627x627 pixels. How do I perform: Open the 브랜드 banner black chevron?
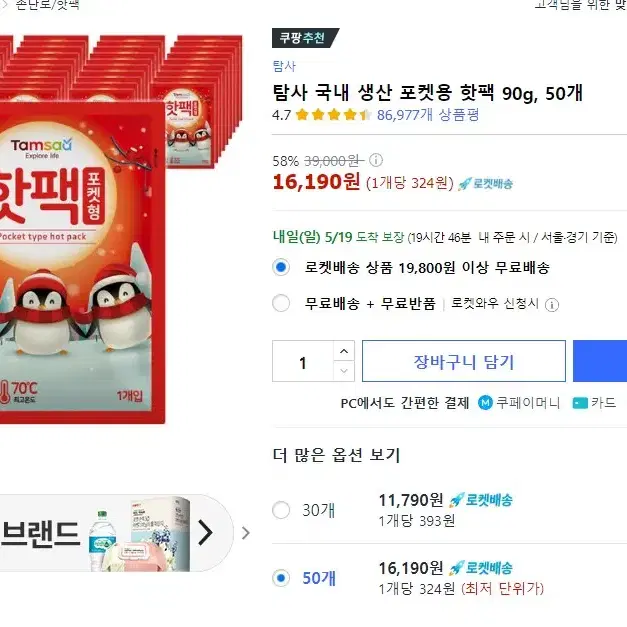coord(205,533)
